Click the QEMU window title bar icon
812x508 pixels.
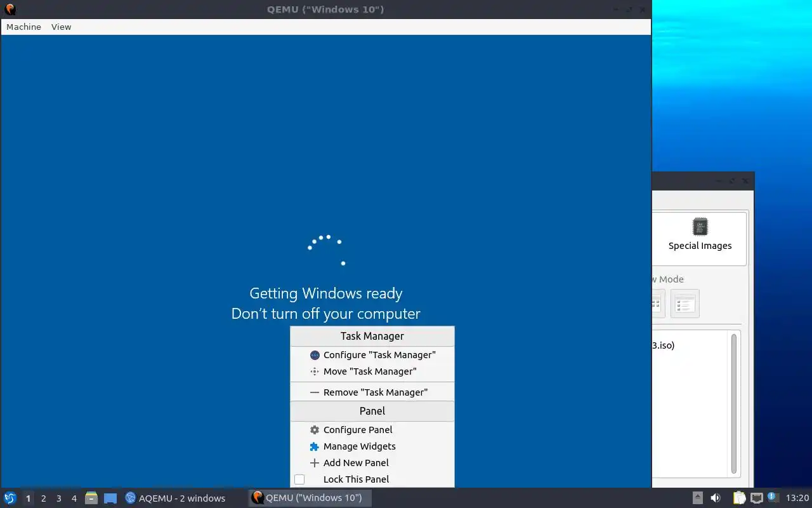coord(10,10)
